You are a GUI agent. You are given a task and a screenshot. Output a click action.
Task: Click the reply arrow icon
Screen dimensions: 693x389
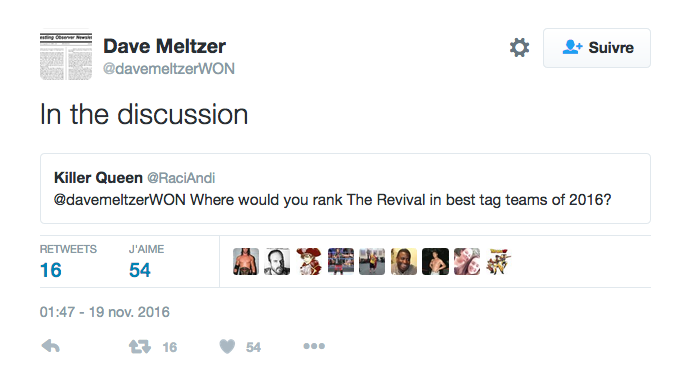(50, 346)
